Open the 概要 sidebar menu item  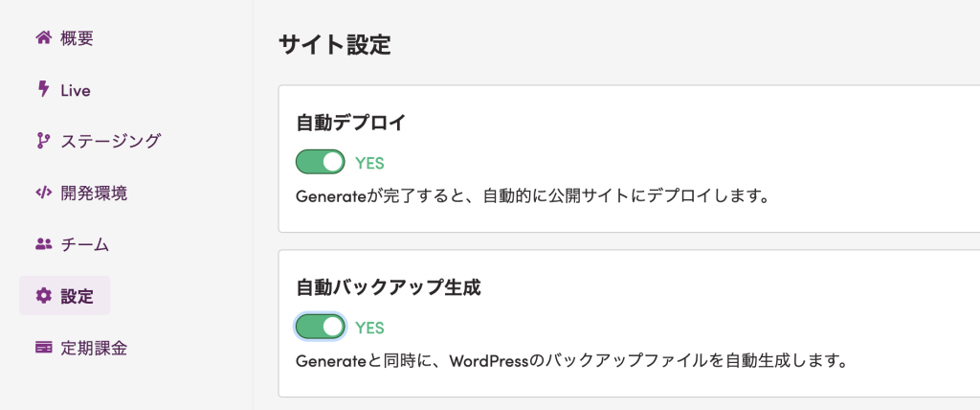pos(77,39)
